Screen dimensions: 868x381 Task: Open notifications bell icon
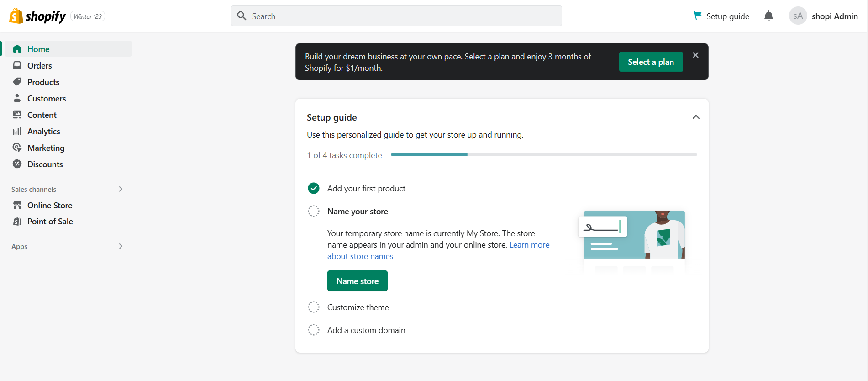[x=768, y=16]
